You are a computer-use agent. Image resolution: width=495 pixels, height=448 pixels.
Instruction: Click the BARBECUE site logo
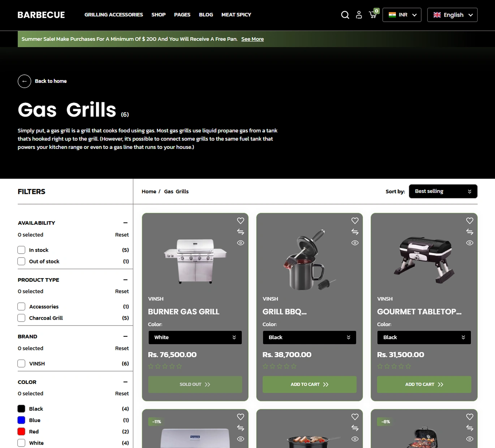point(41,15)
